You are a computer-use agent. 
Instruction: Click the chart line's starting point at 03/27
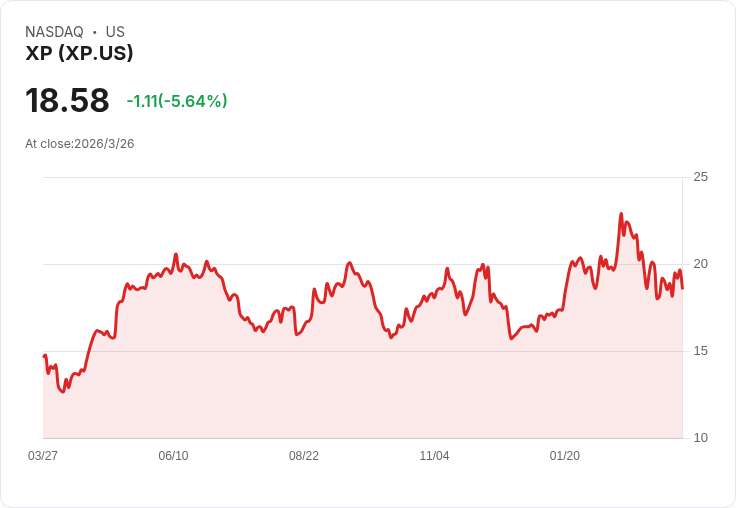pos(44,356)
